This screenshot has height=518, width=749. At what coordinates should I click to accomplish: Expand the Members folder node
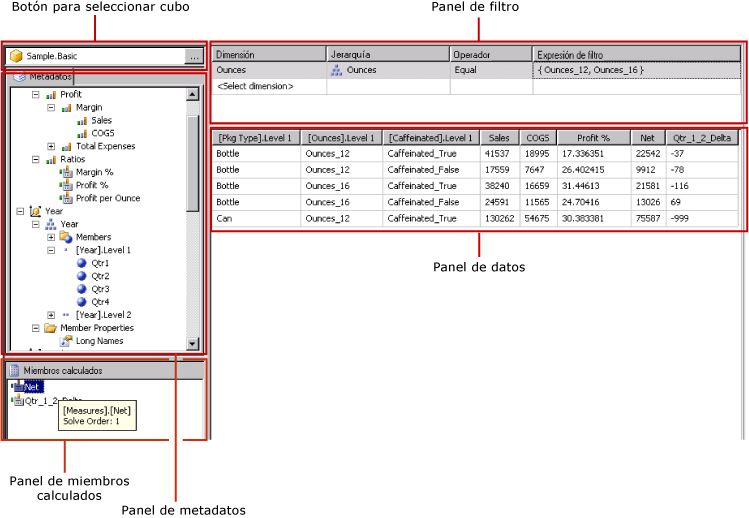point(51,237)
